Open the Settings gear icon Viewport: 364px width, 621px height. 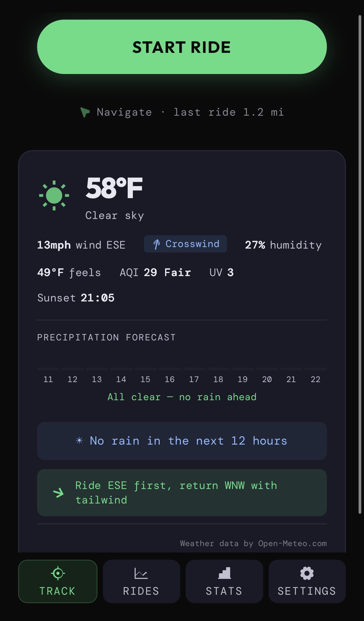(x=307, y=573)
